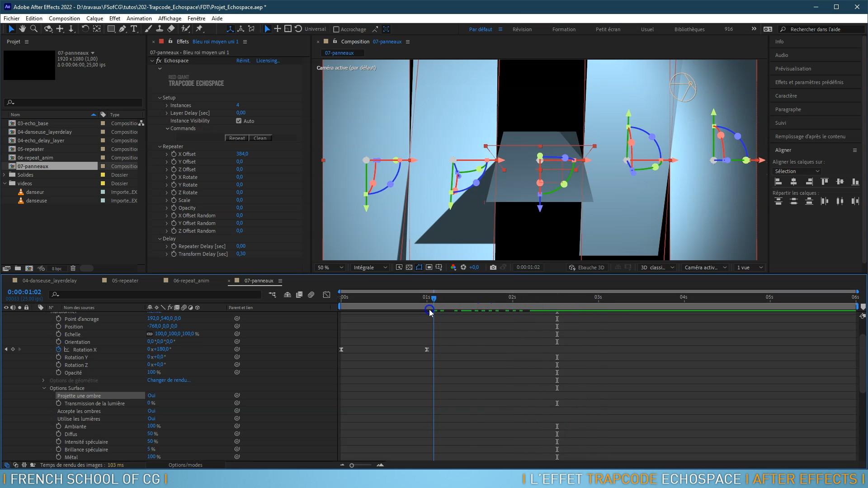Toggle Auto checkbox for Instance Visibility
This screenshot has width=868, height=488.
239,120
